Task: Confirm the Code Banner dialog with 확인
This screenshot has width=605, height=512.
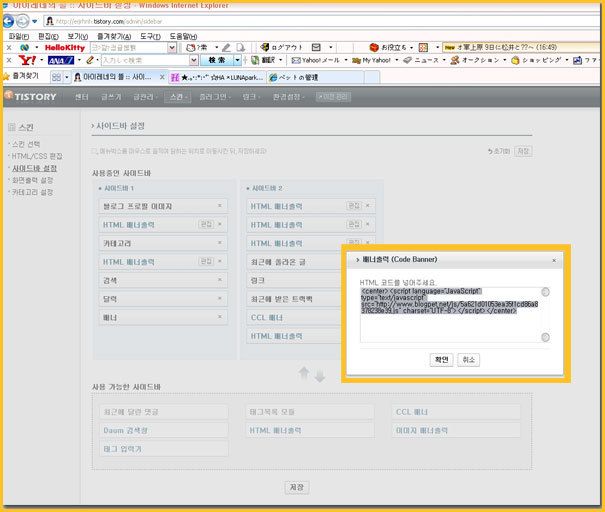Action: point(441,360)
